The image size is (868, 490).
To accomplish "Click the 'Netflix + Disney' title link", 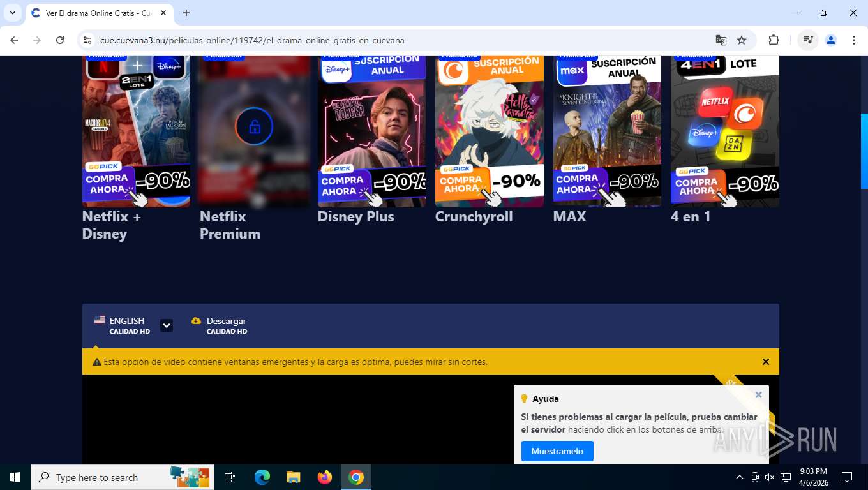I will pyautogui.click(x=112, y=225).
